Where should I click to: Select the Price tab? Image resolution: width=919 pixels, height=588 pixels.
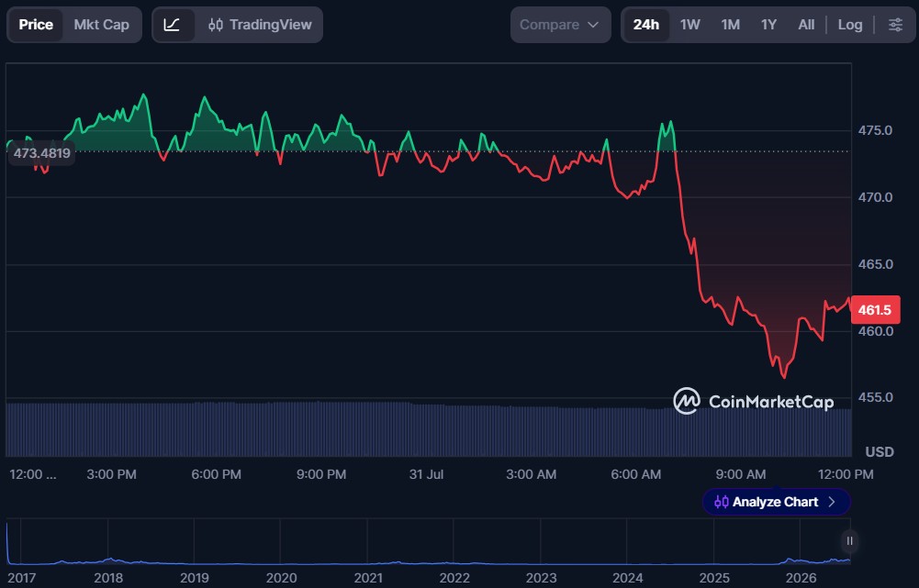point(36,25)
